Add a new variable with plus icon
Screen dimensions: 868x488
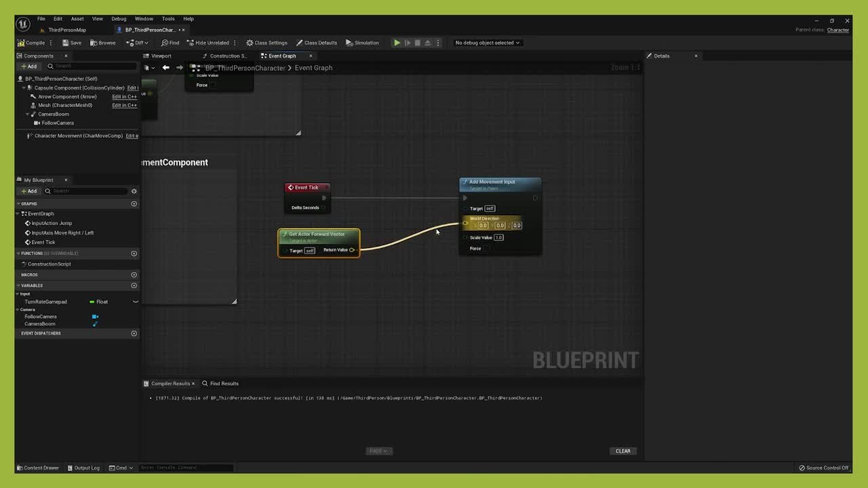click(134, 285)
